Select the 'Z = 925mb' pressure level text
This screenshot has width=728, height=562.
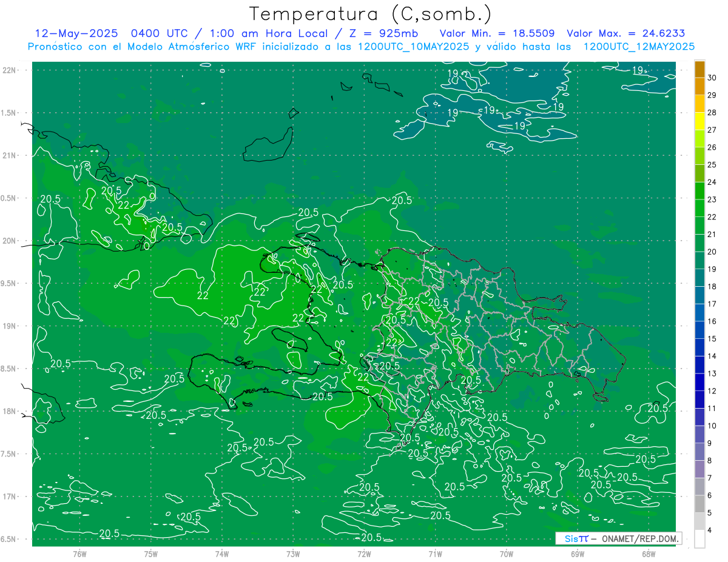click(381, 33)
